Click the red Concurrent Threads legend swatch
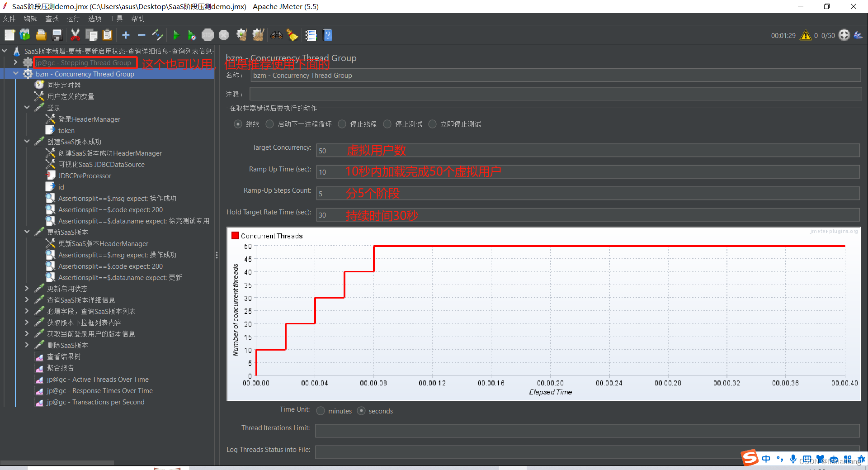The height and width of the screenshot is (470, 868). click(235, 236)
